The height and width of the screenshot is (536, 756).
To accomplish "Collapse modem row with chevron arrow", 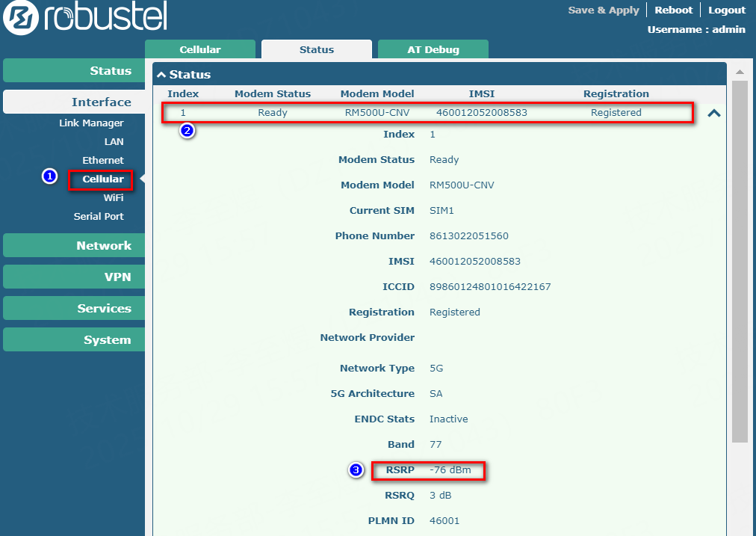I will pyautogui.click(x=713, y=114).
